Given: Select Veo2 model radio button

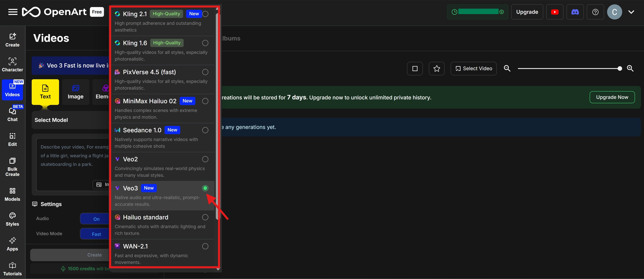Looking at the screenshot, I should pos(205,159).
